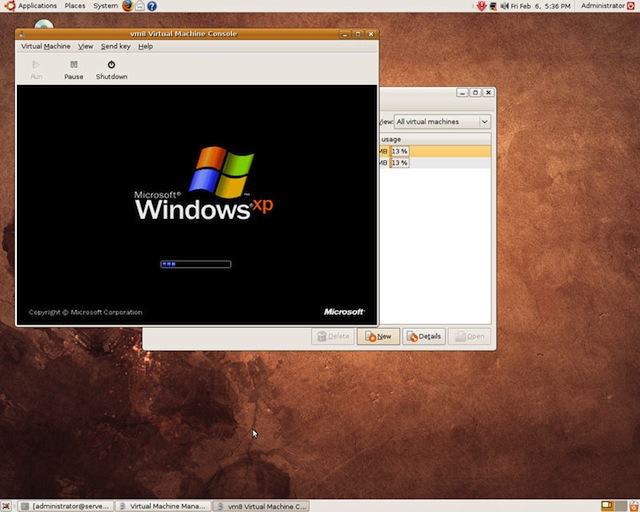Click the Open button in manager
This screenshot has height=512, width=640.
469,336
